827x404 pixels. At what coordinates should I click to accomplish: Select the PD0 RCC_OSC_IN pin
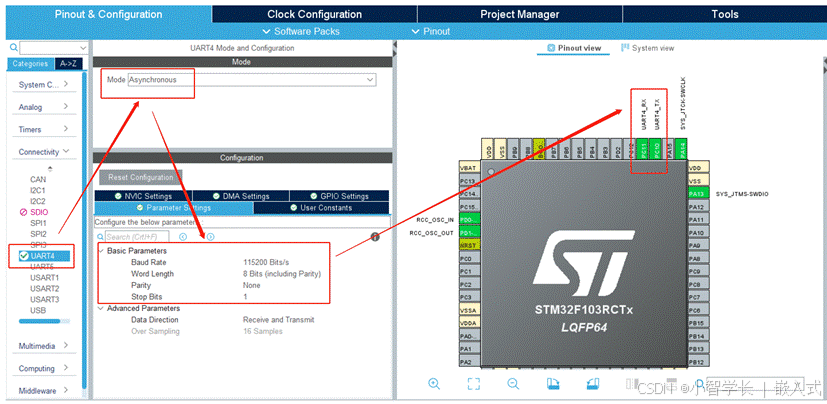click(x=470, y=219)
